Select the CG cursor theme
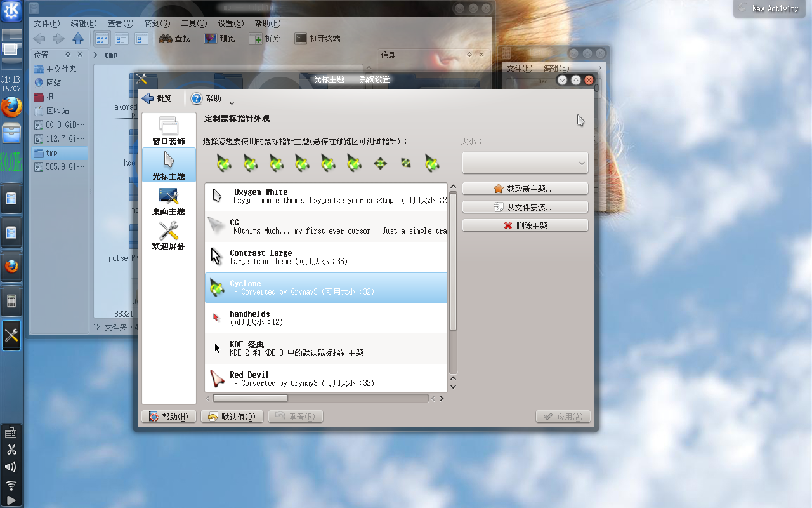The width and height of the screenshot is (812, 508). tap(326, 227)
